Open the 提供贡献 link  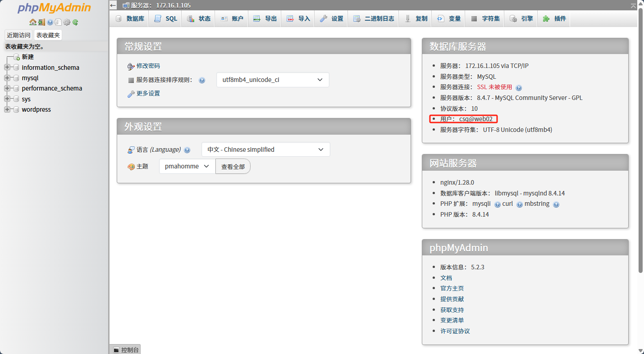coord(452,299)
